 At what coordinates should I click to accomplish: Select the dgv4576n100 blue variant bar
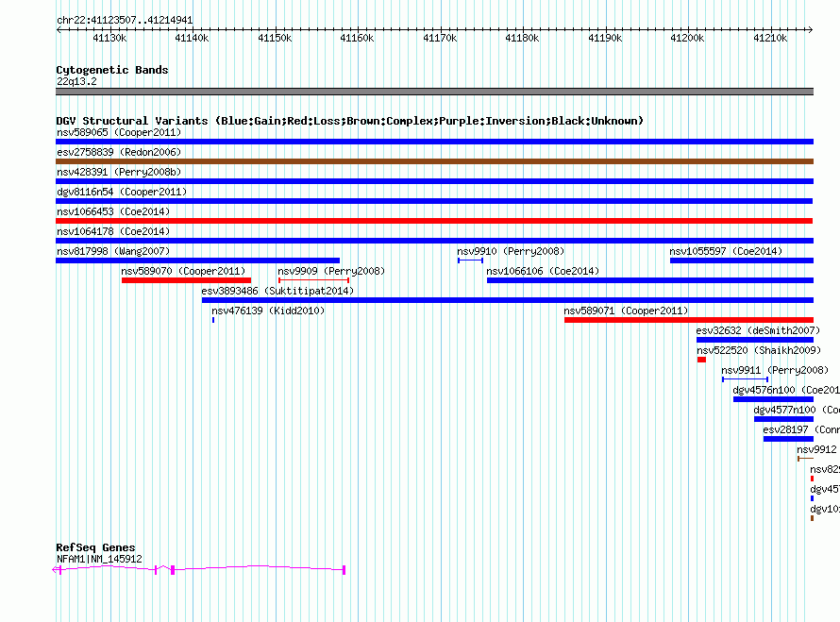[774, 399]
